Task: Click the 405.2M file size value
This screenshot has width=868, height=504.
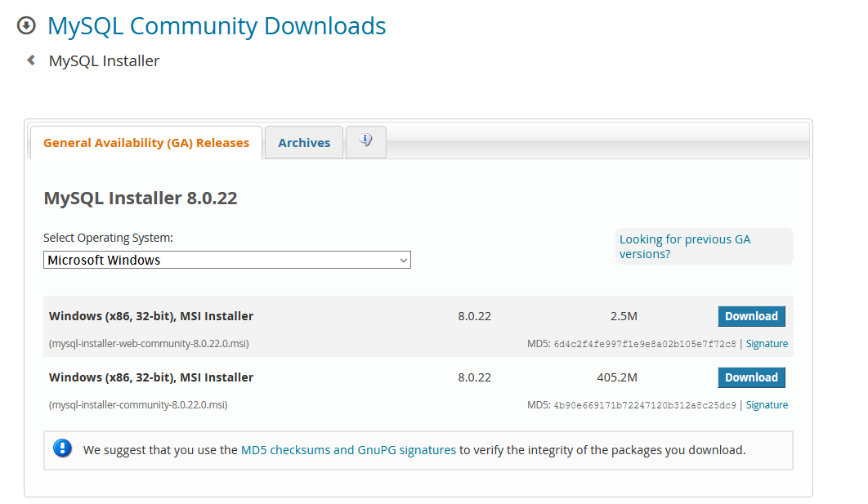Action: [x=617, y=378]
